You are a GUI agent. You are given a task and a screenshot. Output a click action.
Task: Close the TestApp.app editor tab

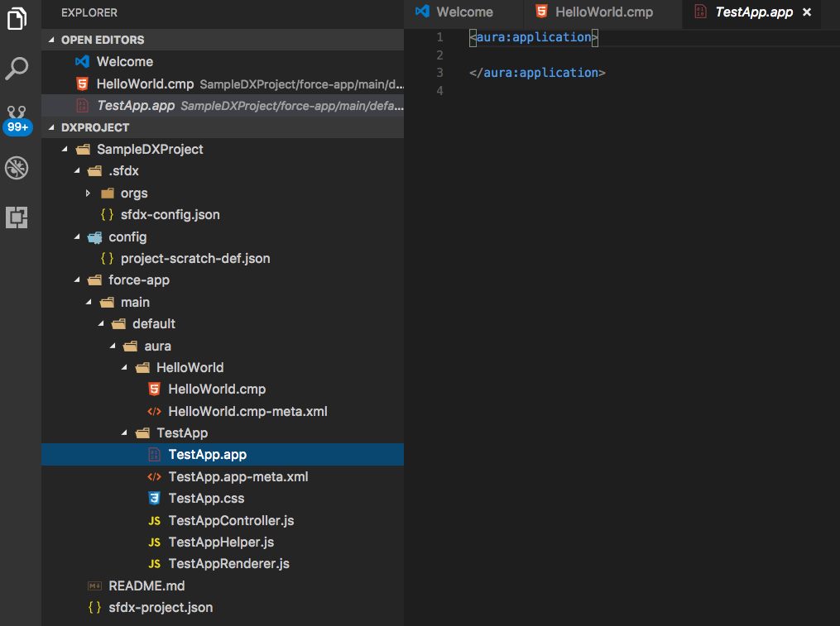[x=807, y=12]
